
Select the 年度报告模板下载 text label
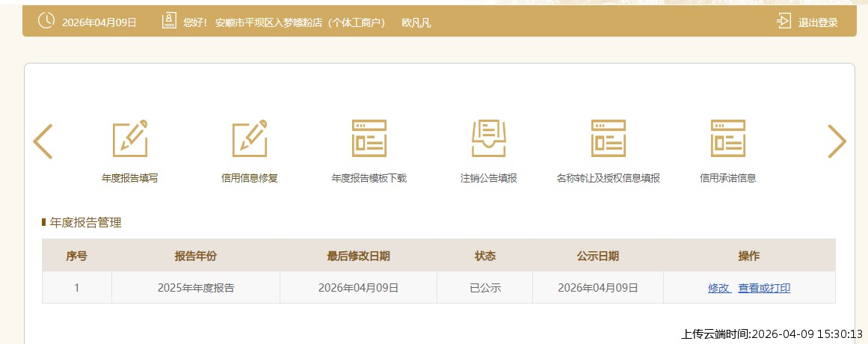(x=369, y=179)
